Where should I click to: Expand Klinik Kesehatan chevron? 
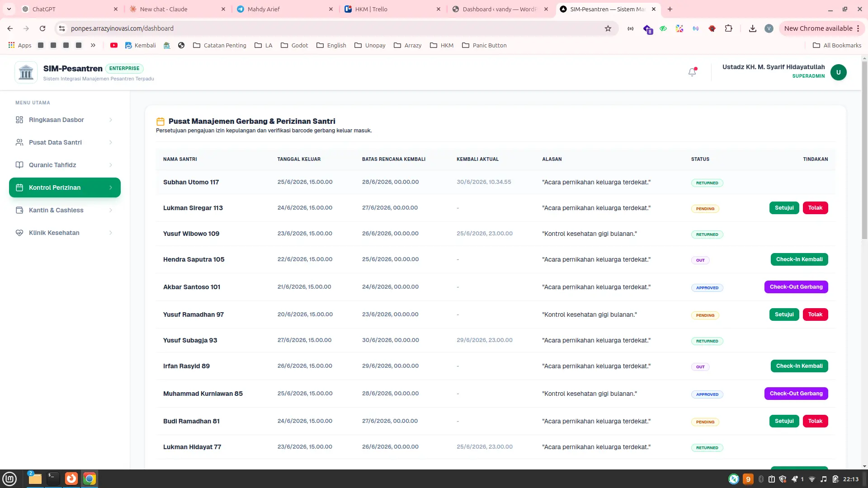(x=111, y=233)
